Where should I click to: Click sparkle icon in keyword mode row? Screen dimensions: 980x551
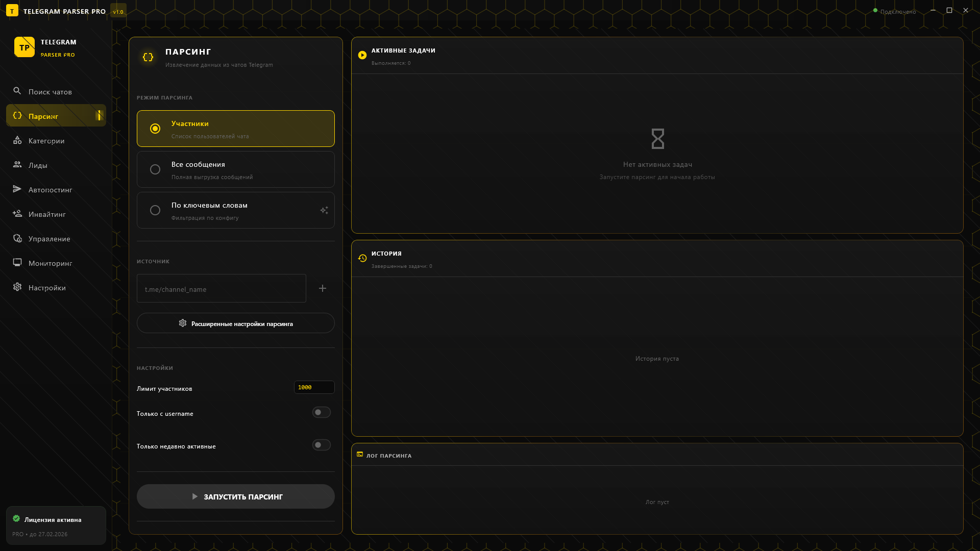pos(324,210)
